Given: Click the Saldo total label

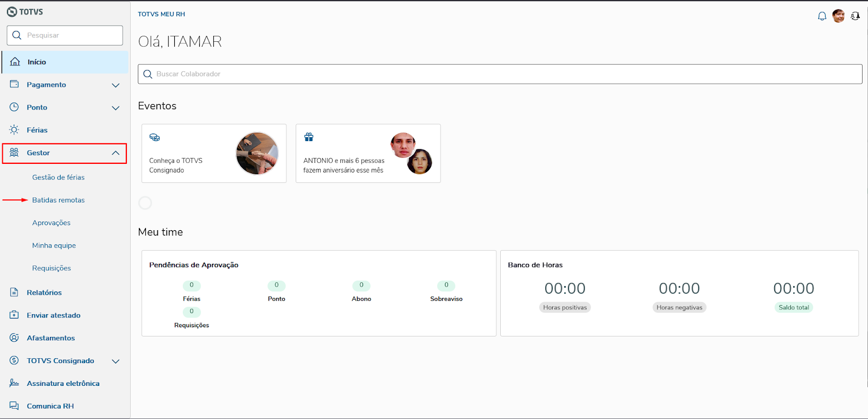Looking at the screenshot, I should [x=794, y=307].
